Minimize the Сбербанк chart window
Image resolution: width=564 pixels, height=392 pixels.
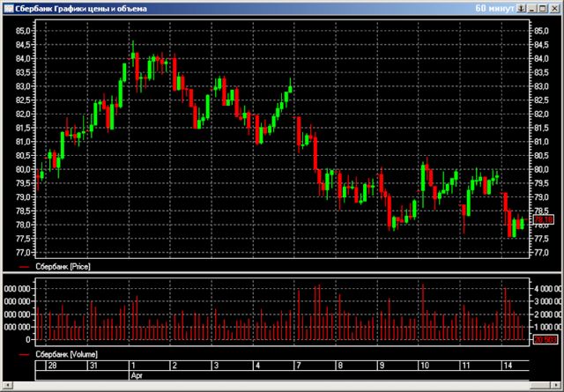532,8
